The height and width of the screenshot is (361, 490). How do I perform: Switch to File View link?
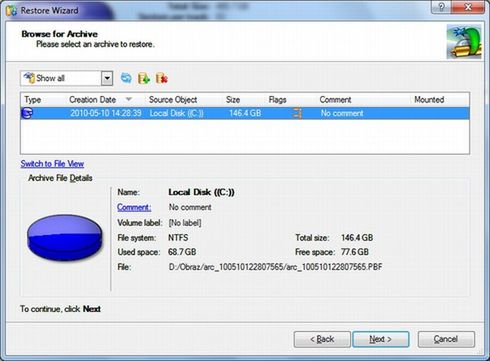[x=52, y=164]
